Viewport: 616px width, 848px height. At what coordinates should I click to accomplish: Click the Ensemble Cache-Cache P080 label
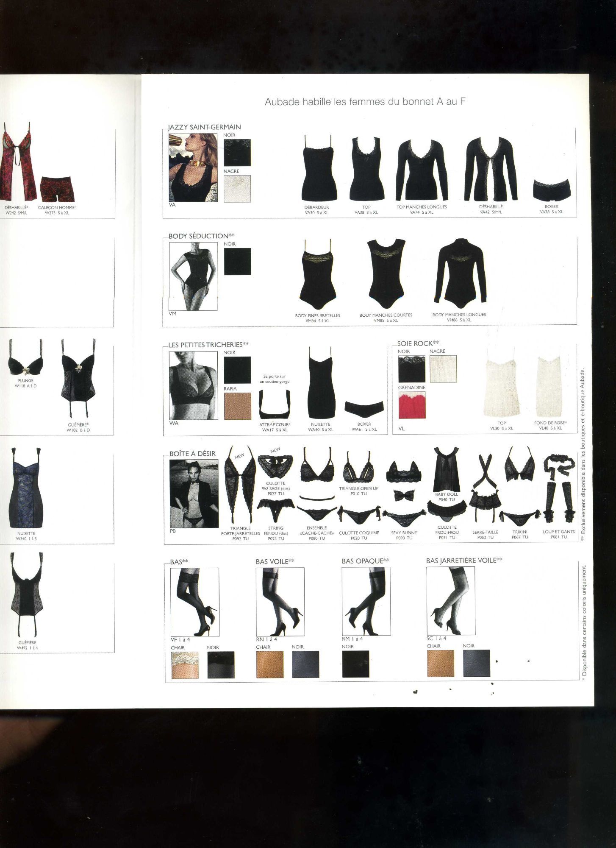point(317,533)
